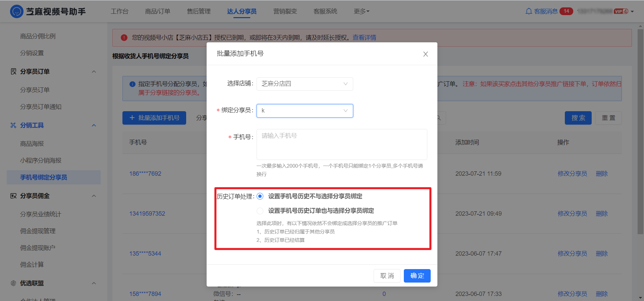Click the 取消 button in the dialog
Image resolution: width=644 pixels, height=301 pixels.
click(x=387, y=276)
